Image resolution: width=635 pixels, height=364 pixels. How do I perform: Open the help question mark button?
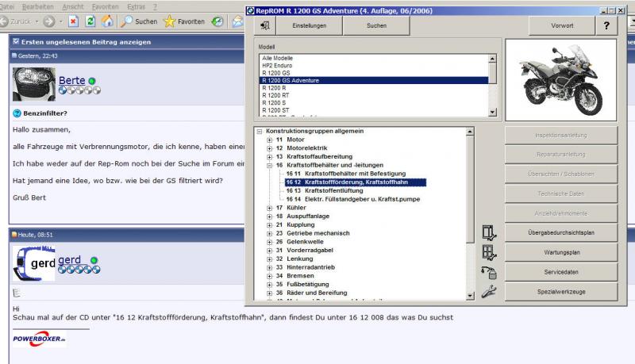606,26
